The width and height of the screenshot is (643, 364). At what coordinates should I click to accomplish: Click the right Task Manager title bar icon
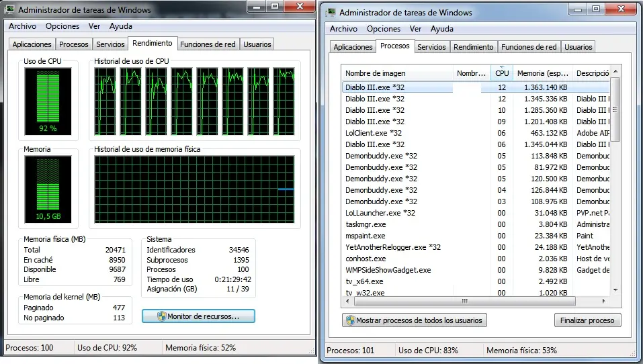coord(331,13)
